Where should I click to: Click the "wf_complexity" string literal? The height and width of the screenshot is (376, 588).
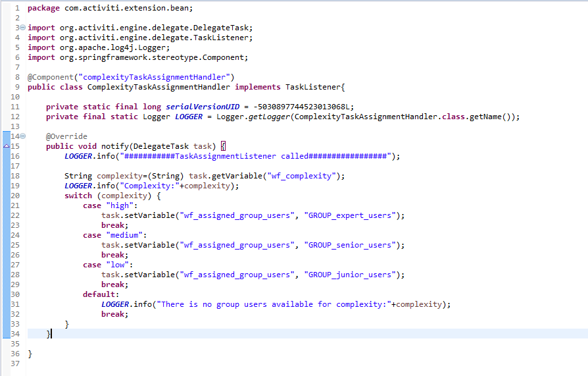(x=301, y=176)
